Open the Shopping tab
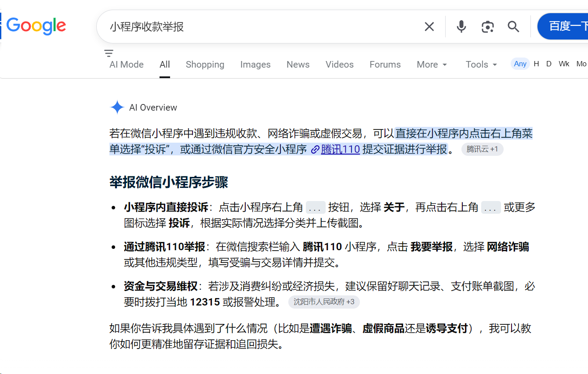Viewport: 588px width, 374px height. [x=205, y=65]
